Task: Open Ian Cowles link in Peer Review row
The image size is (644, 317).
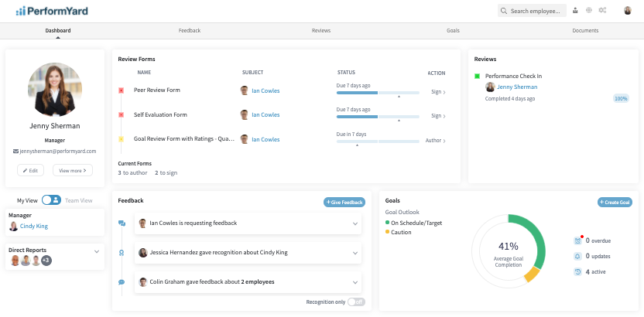Action: click(265, 91)
